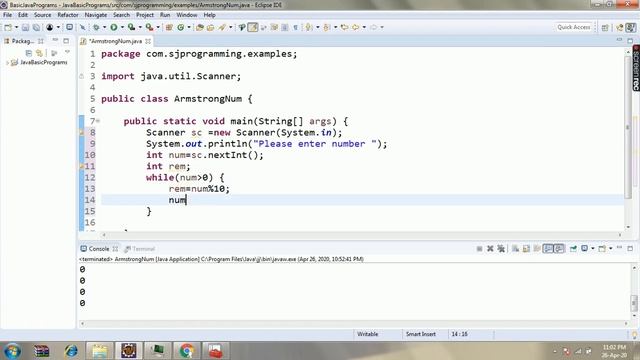Click the Previous Annotation icon
640x360 pixels.
click(x=327, y=27)
